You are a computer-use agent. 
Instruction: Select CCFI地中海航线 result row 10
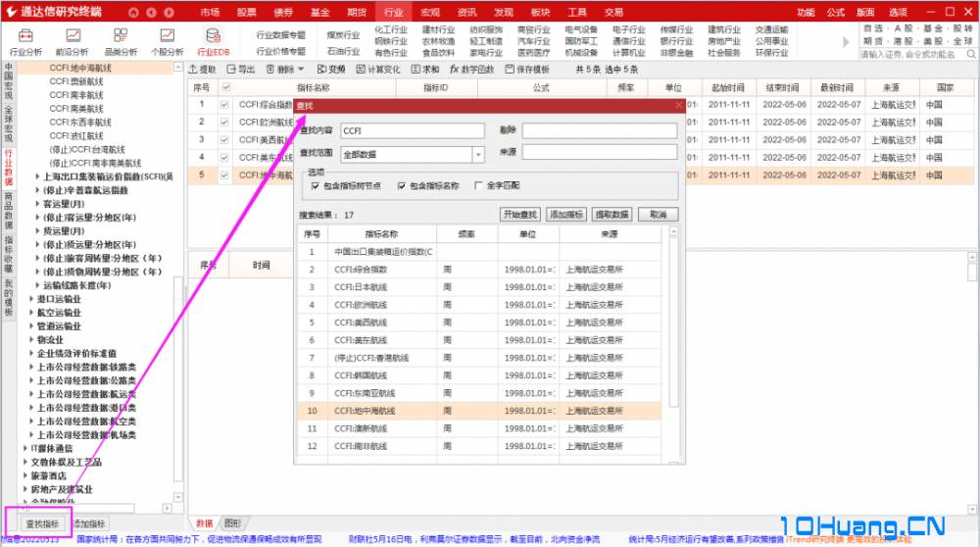pos(479,411)
